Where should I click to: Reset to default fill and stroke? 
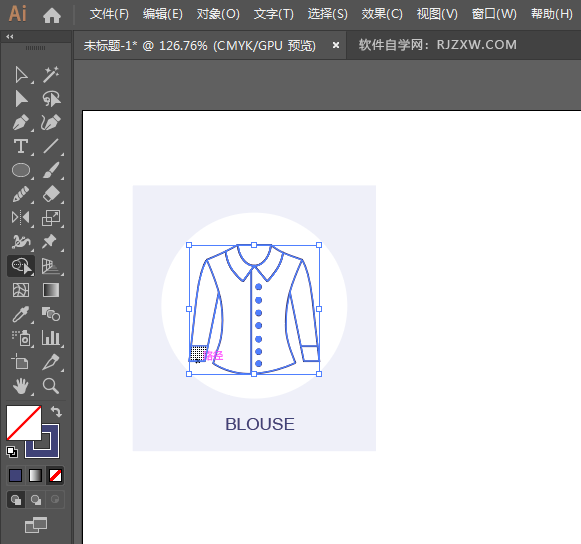[x=12, y=452]
